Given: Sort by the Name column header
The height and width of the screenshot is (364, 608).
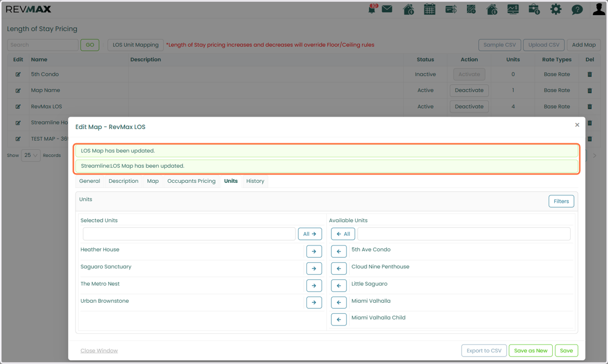Looking at the screenshot, I should [39, 60].
